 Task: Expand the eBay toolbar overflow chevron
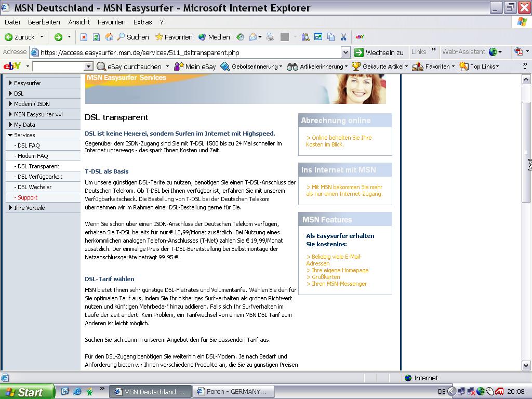point(525,66)
